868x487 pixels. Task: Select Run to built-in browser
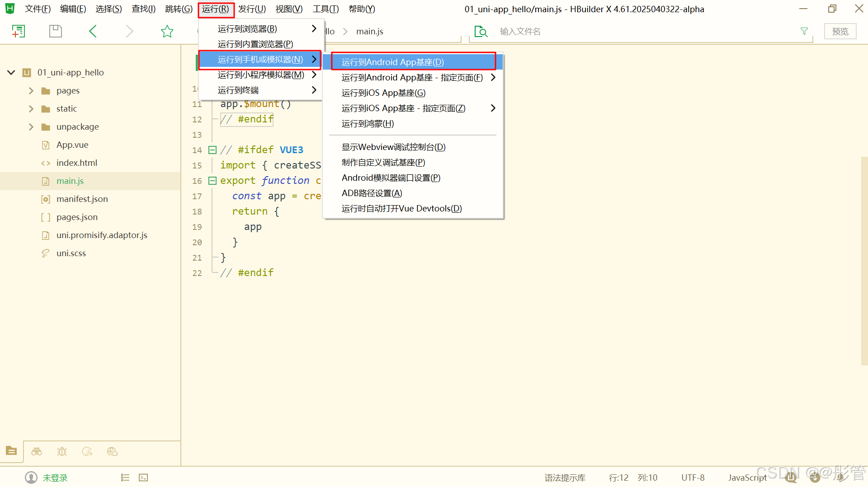261,44
